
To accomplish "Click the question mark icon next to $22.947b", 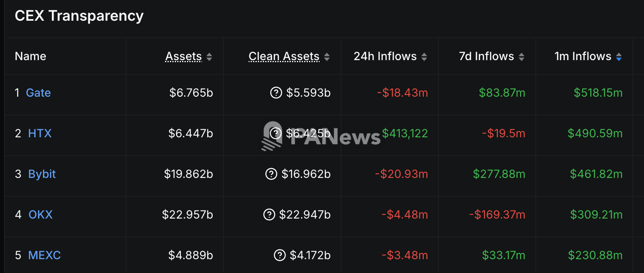I will (269, 214).
